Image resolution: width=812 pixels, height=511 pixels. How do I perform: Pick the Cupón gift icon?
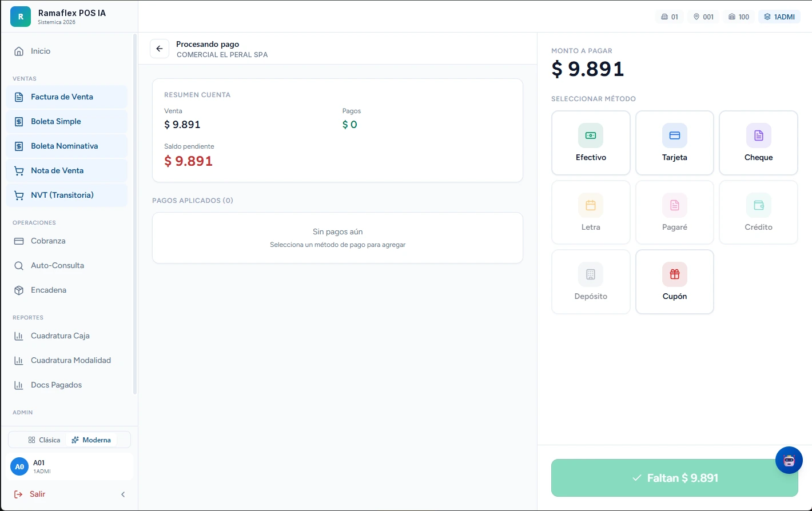(x=675, y=274)
